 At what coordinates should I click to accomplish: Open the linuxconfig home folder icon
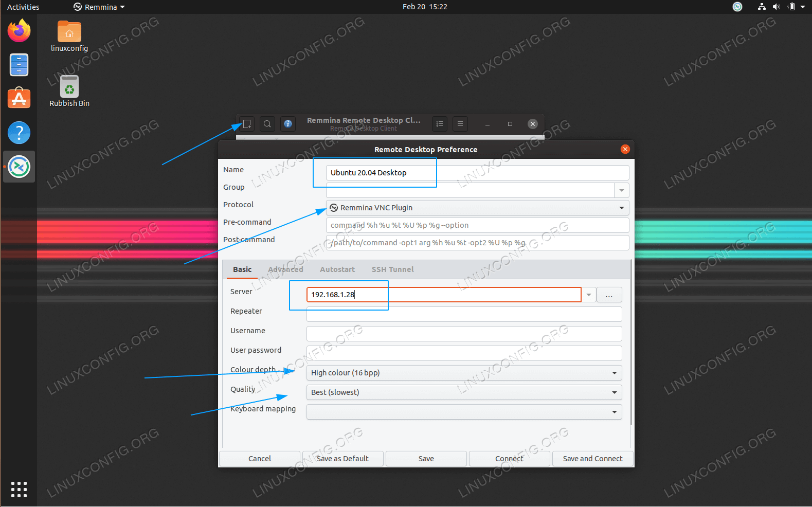[69, 36]
